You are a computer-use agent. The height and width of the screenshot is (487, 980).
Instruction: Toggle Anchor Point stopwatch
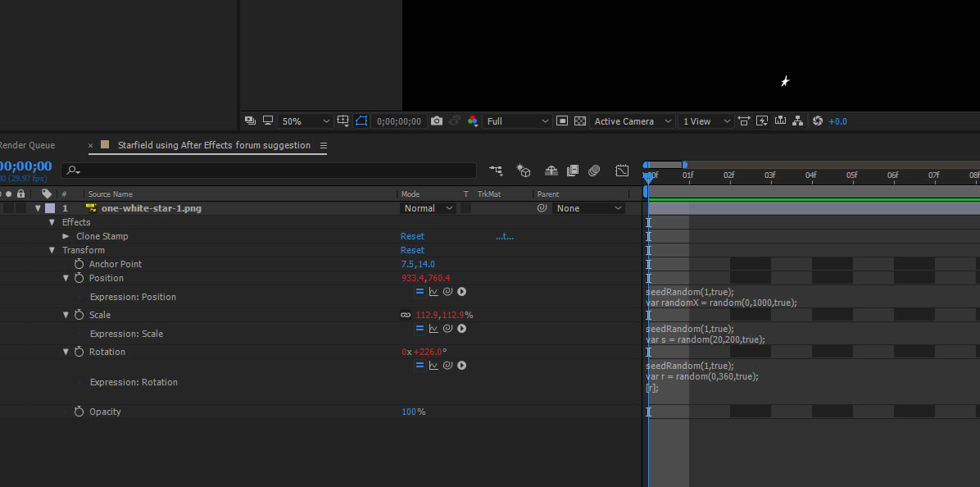tap(79, 264)
